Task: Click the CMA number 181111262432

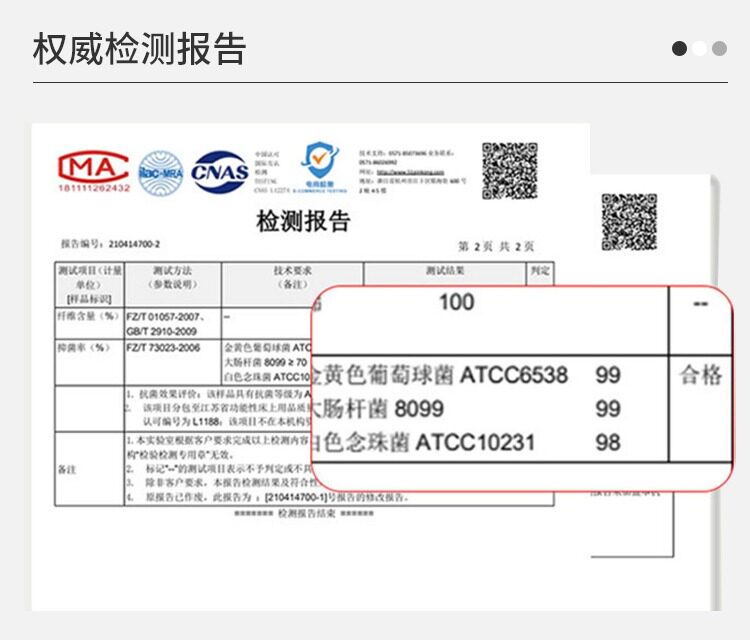Action: click(x=94, y=188)
